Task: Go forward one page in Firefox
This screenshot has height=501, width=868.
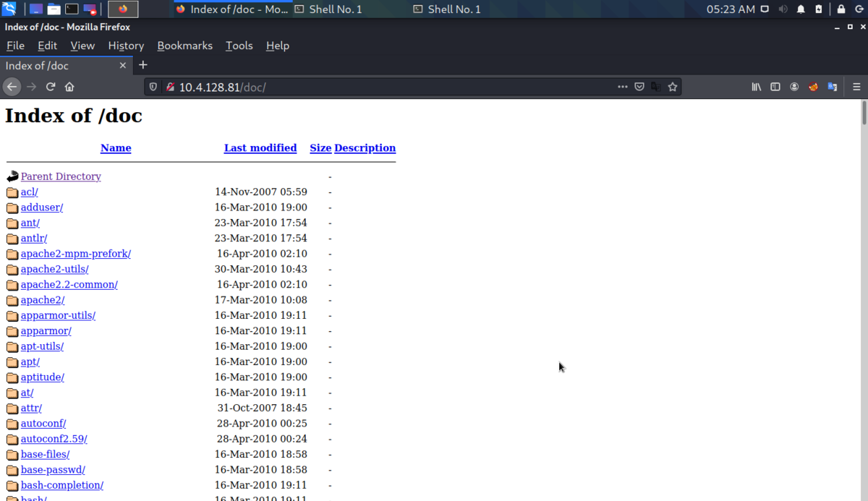Action: [x=31, y=87]
